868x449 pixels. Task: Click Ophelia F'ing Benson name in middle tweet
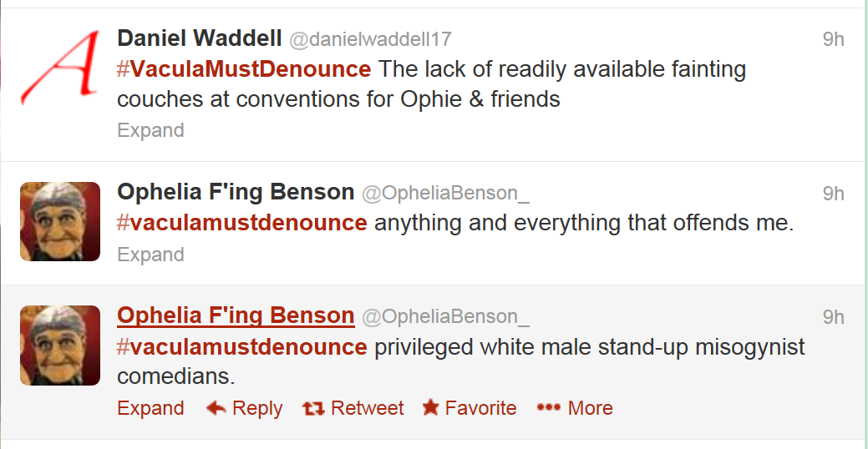click(236, 192)
